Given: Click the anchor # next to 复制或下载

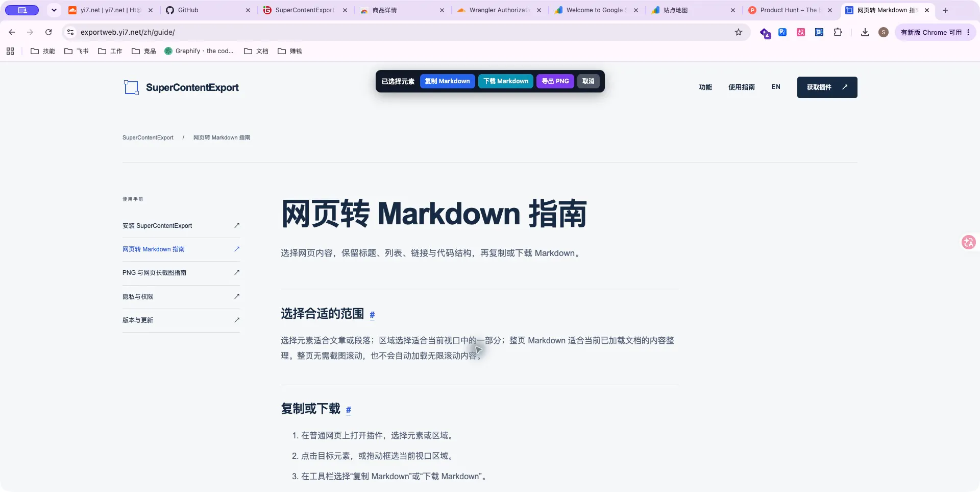Looking at the screenshot, I should (349, 410).
